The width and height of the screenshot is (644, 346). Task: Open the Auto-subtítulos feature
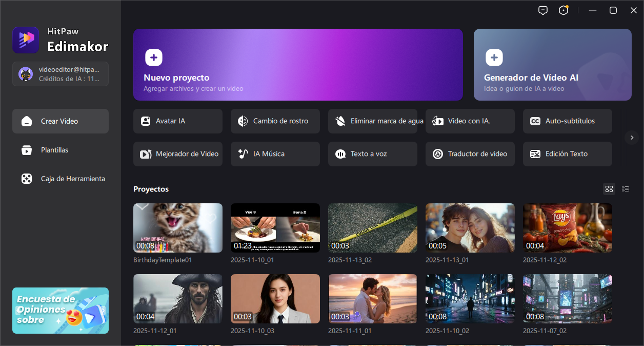pyautogui.click(x=567, y=121)
